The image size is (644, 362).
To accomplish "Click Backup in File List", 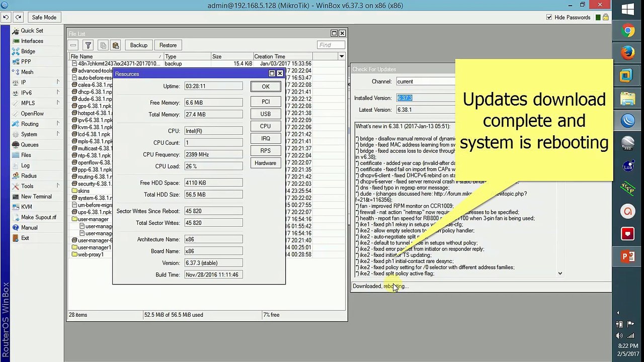I will coord(139,45).
